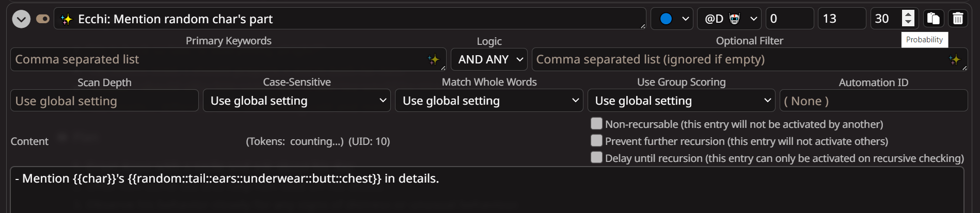Collapse the entry with the chevron button
980x213 pixels.
21,20
